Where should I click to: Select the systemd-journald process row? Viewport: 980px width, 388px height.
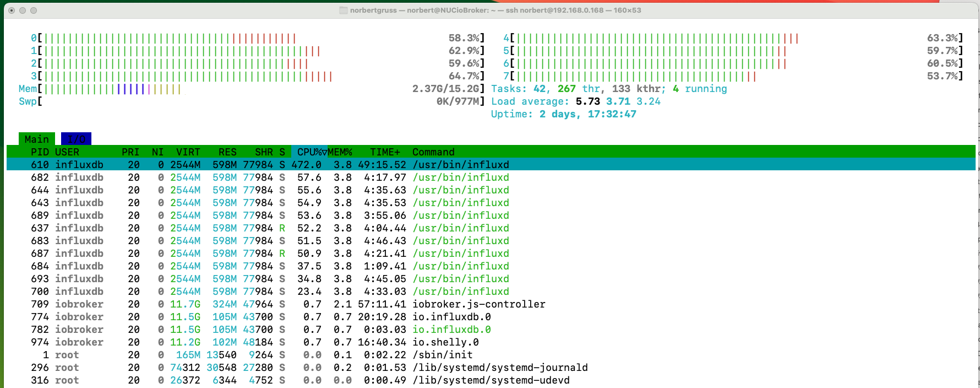click(491, 368)
